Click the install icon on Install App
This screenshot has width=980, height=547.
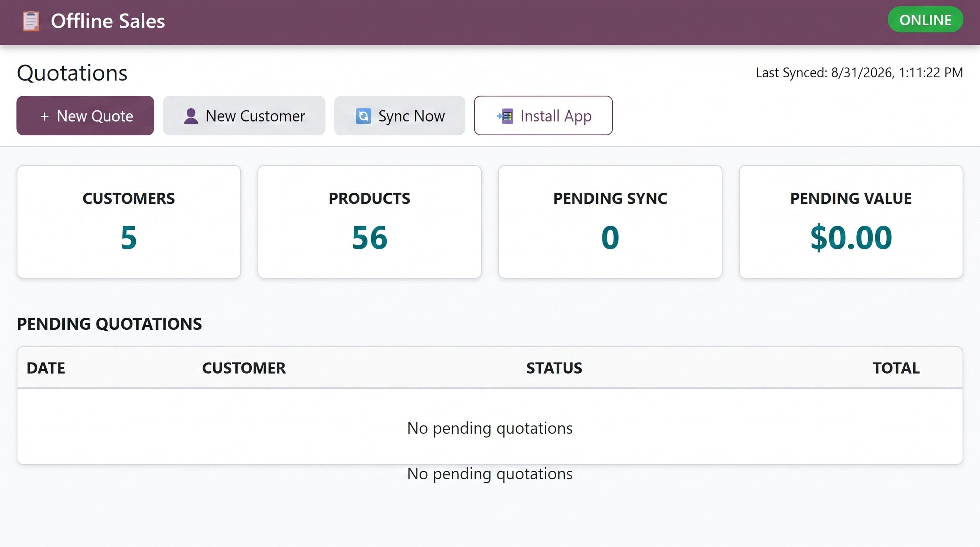(x=505, y=116)
